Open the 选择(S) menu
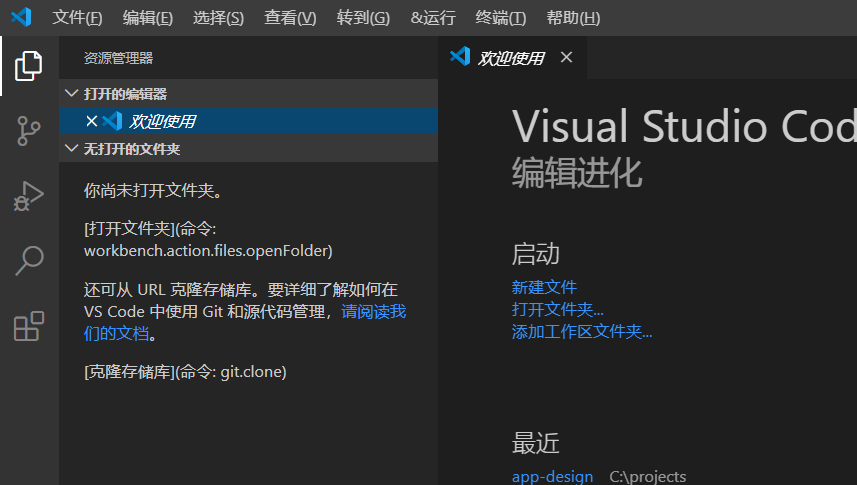Viewport: 857px width, 485px height. (x=218, y=17)
